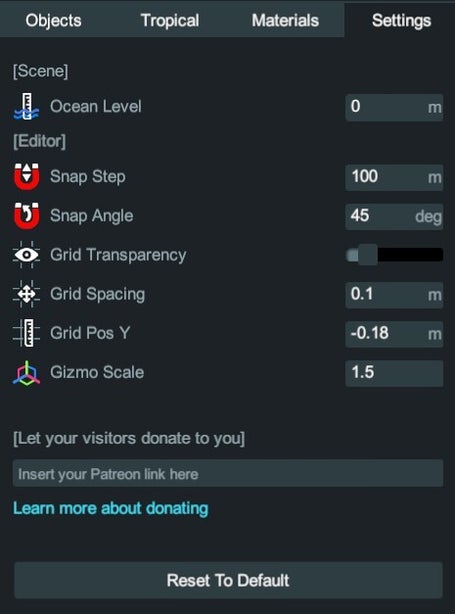Click the Grid Transparency eye icon
This screenshot has width=455, height=614.
[x=26, y=255]
